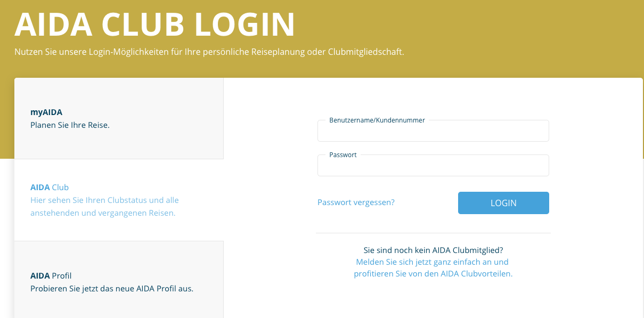Click the "Planen Sie Ihre Reise." description
The image size is (644, 318).
(70, 125)
